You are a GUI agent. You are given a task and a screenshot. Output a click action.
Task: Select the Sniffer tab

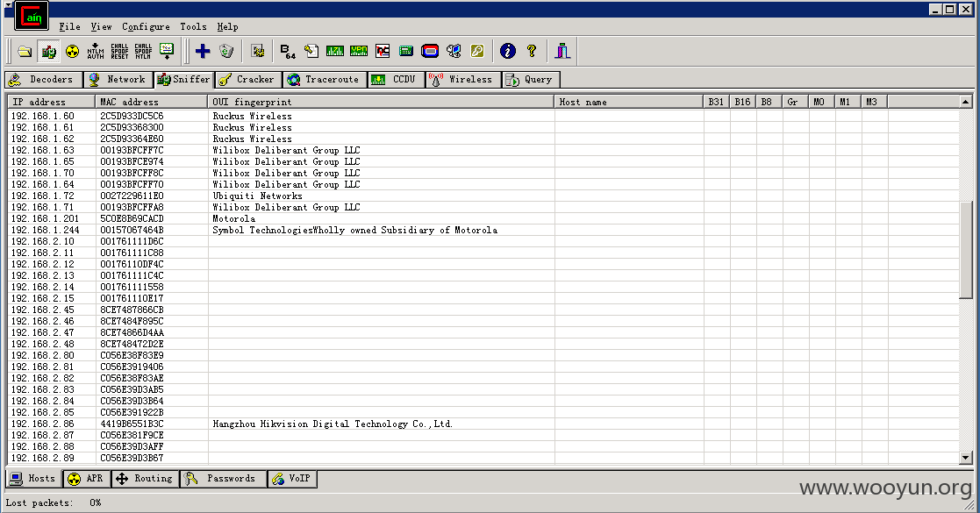(183, 79)
